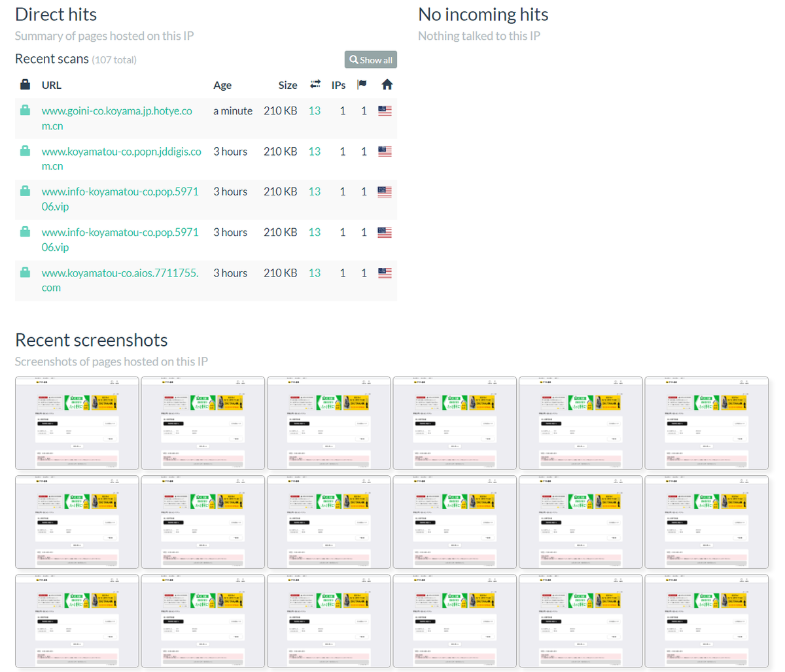Click 'Summary of pages hosted on this IP' text
785x672 pixels.
tap(105, 36)
